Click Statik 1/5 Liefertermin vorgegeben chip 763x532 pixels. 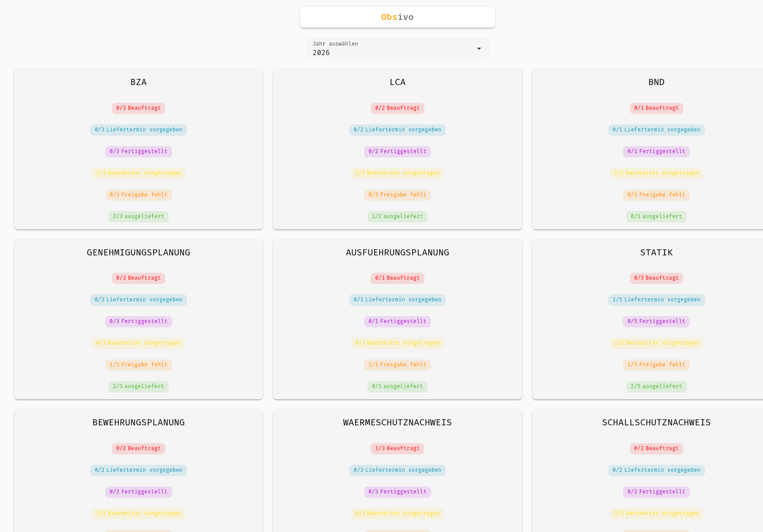[656, 300]
